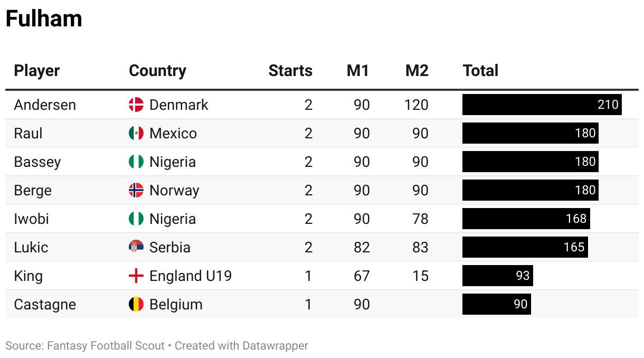Select the Castagne player name

pyautogui.click(x=45, y=305)
